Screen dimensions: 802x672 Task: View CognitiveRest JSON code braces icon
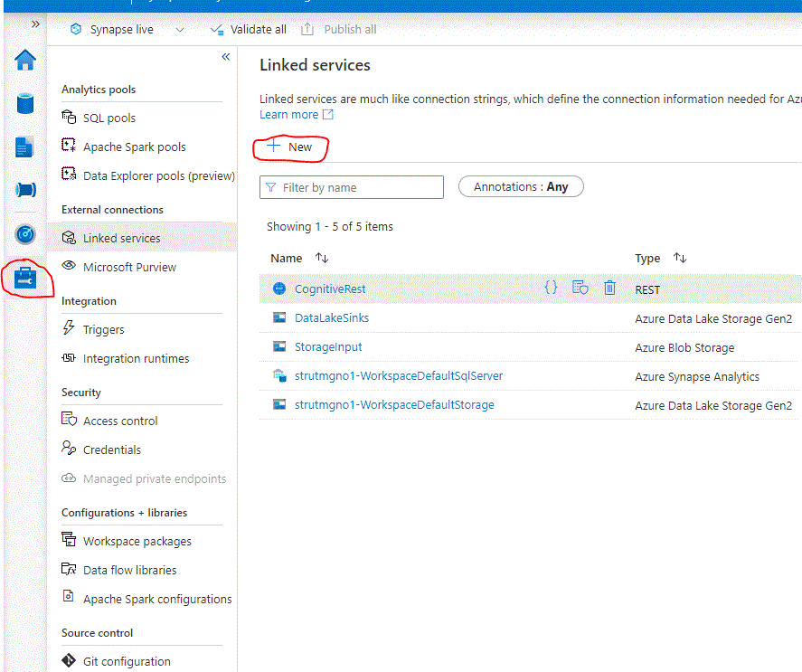point(551,288)
